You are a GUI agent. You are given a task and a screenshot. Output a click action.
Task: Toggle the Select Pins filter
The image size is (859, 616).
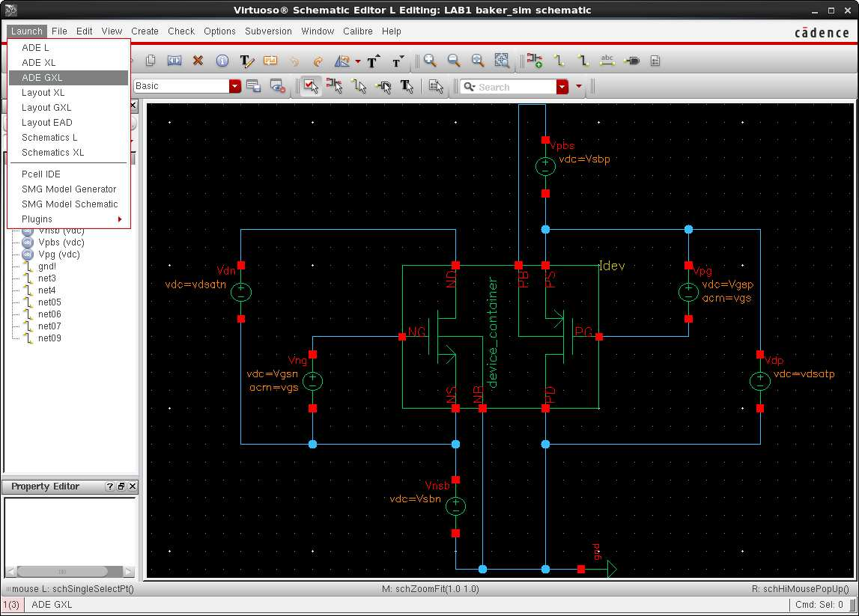point(383,86)
